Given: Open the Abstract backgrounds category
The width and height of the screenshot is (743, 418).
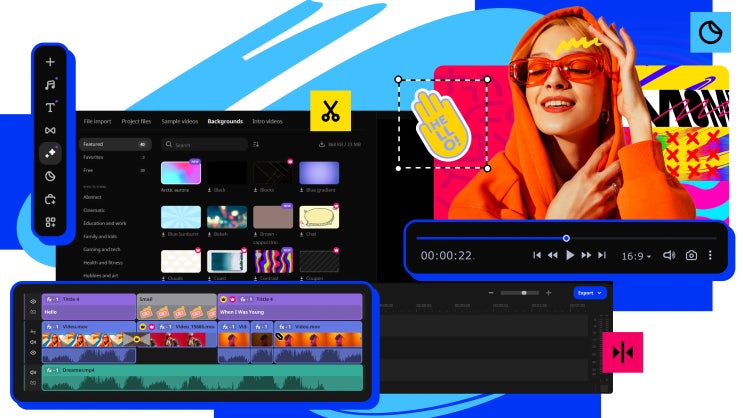Looking at the screenshot, I should (x=92, y=197).
